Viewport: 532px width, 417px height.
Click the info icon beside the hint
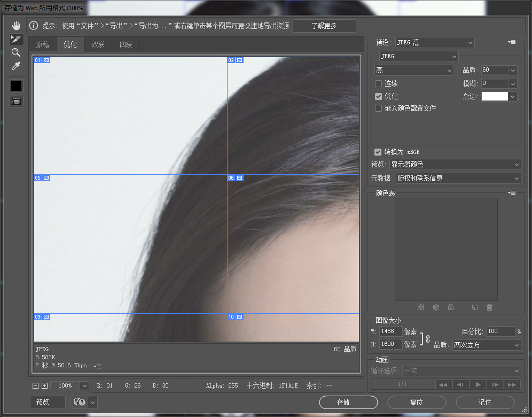tap(34, 26)
